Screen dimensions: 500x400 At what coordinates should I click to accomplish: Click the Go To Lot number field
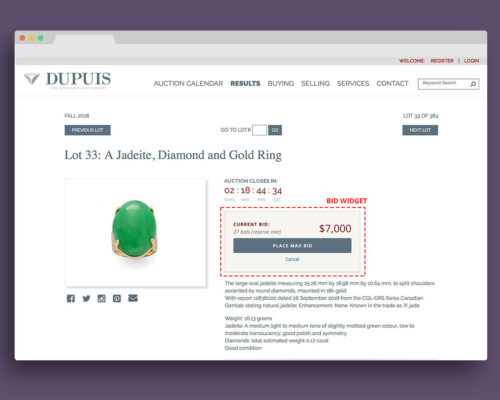259,130
